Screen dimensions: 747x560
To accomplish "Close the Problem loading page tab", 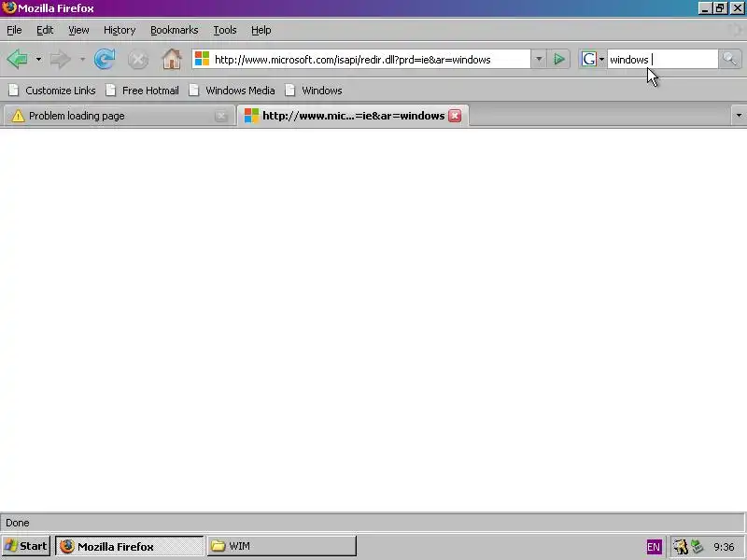I will click(221, 116).
